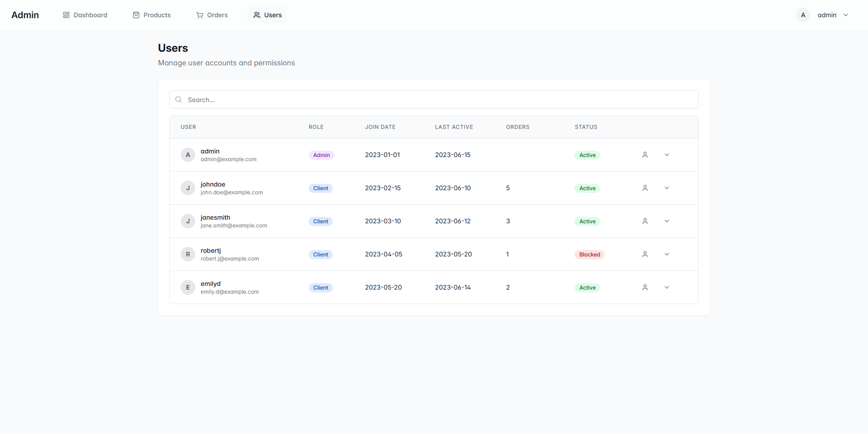Click the ORDERS column header
The image size is (868, 433).
click(x=518, y=127)
